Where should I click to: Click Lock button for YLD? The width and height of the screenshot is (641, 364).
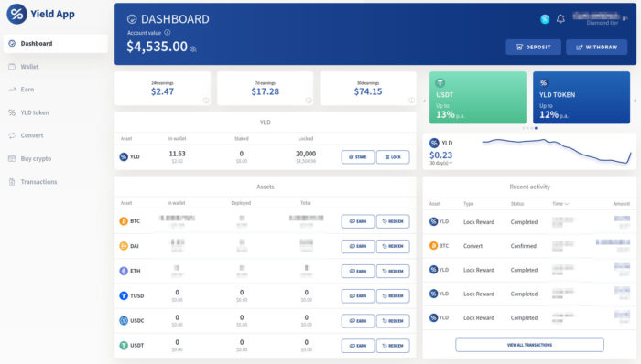pos(393,157)
